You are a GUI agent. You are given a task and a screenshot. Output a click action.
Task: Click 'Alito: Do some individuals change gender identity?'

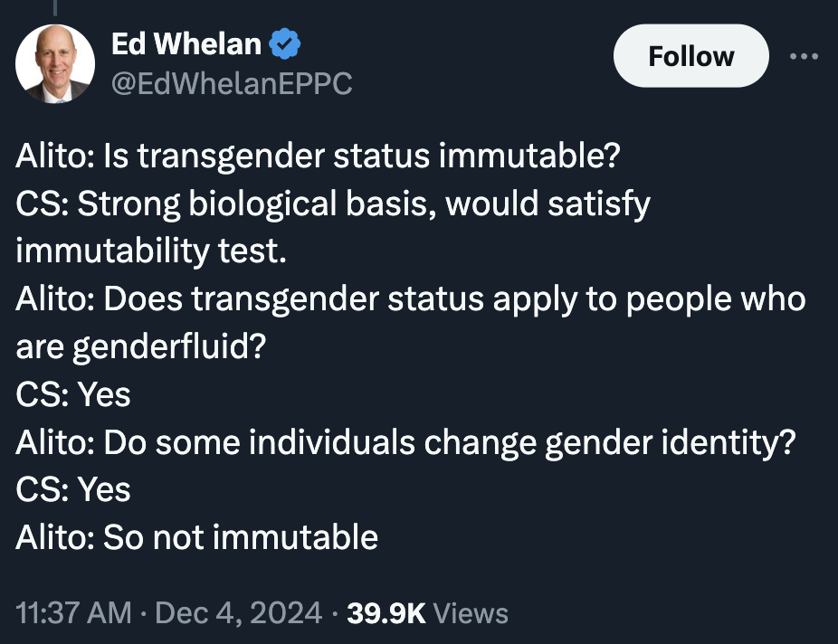pyautogui.click(x=405, y=442)
